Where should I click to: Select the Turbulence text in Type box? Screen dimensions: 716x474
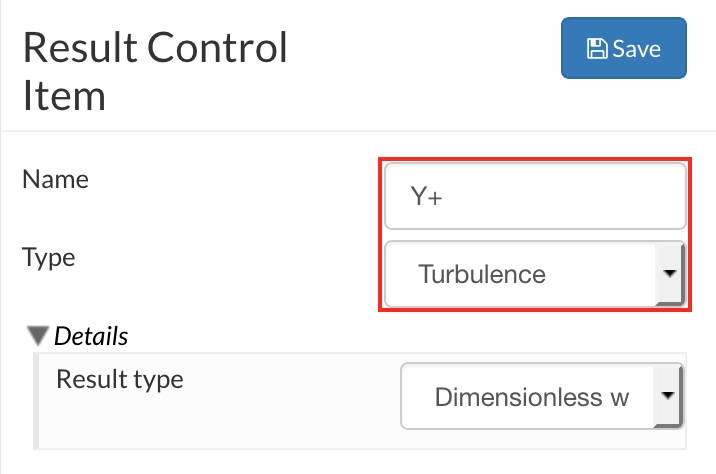482,274
